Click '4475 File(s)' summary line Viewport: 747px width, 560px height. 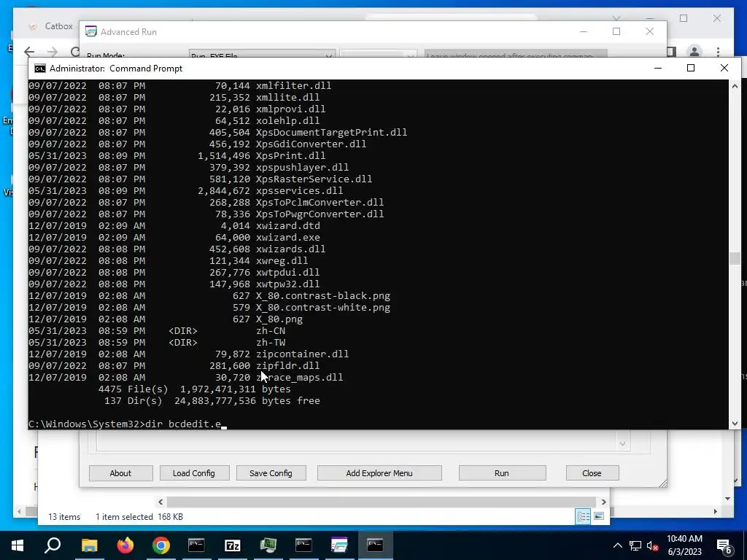(194, 389)
